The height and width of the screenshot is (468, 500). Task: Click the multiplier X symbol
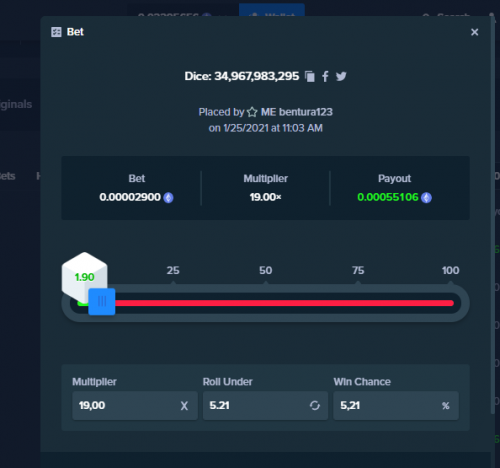(x=184, y=406)
